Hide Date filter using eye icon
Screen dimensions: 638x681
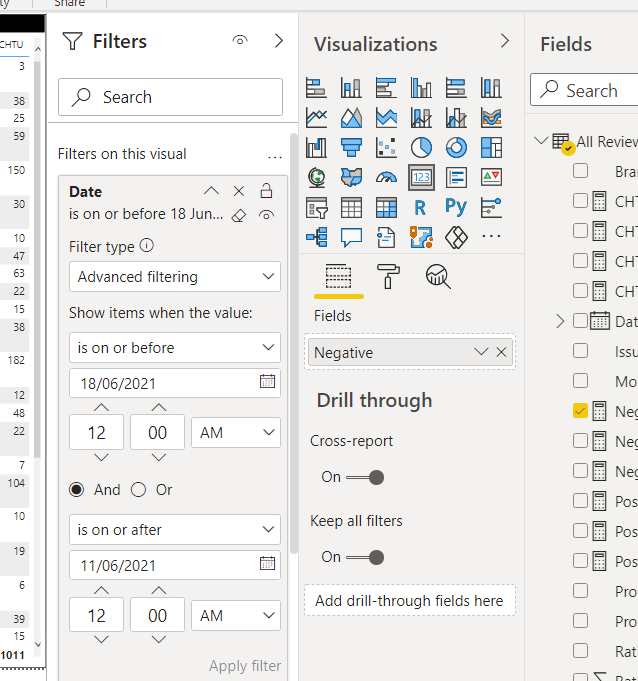pos(266,215)
